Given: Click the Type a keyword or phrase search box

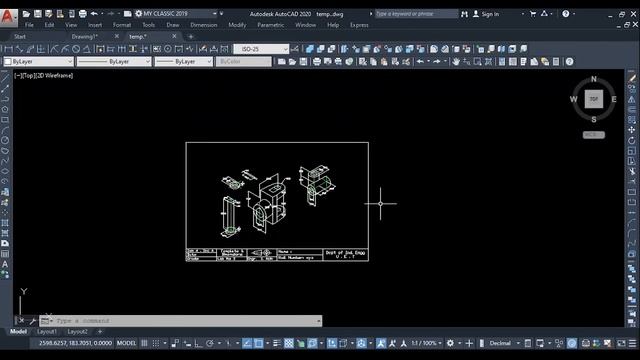Looking at the screenshot, I should (416, 14).
